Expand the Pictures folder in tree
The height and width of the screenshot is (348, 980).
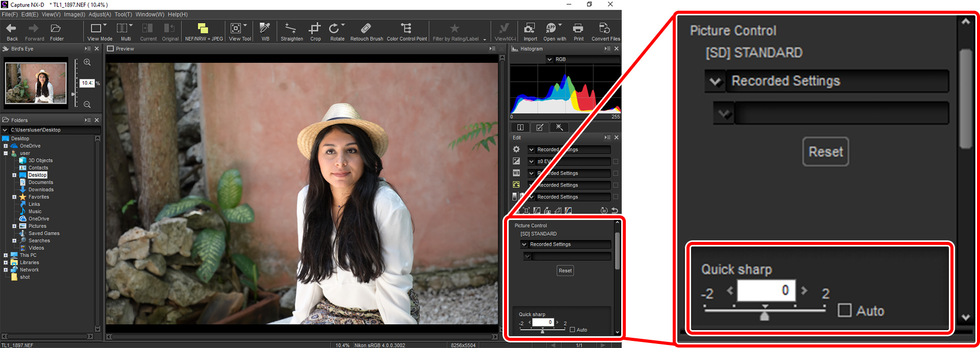[14, 226]
